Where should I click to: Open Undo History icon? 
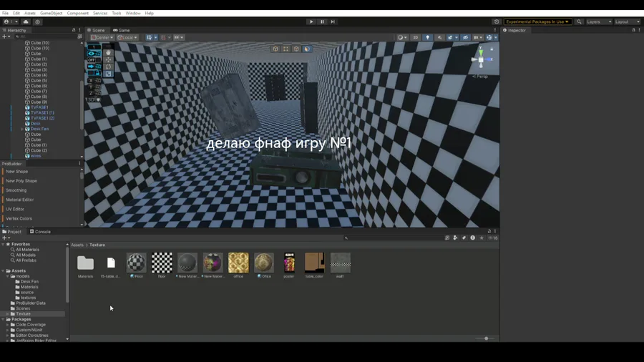(497, 21)
